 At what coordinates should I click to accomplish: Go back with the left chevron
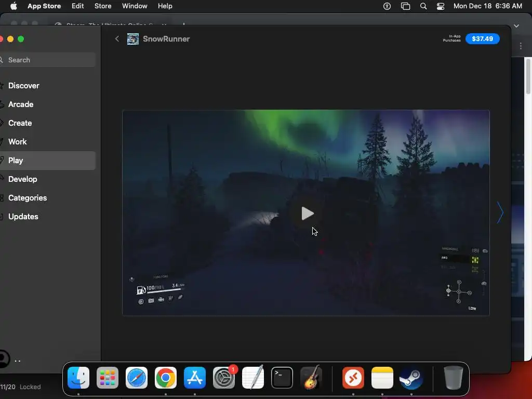point(117,38)
